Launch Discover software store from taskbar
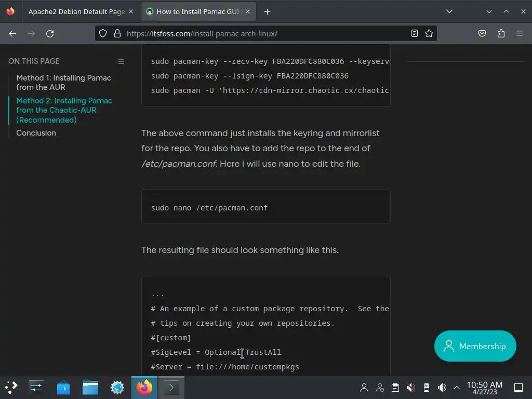This screenshot has width=532, height=399. 63,388
